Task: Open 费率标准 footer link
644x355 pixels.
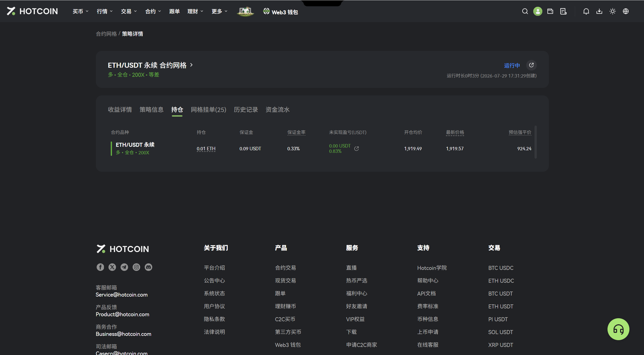Action: click(x=428, y=306)
